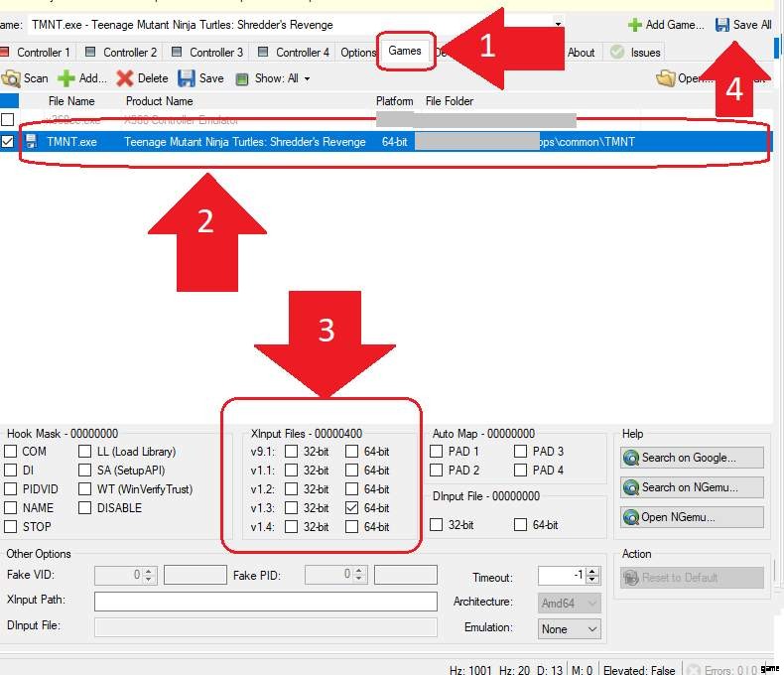Switch to the Controller 2 tab
The image size is (784, 675).
[x=122, y=52]
